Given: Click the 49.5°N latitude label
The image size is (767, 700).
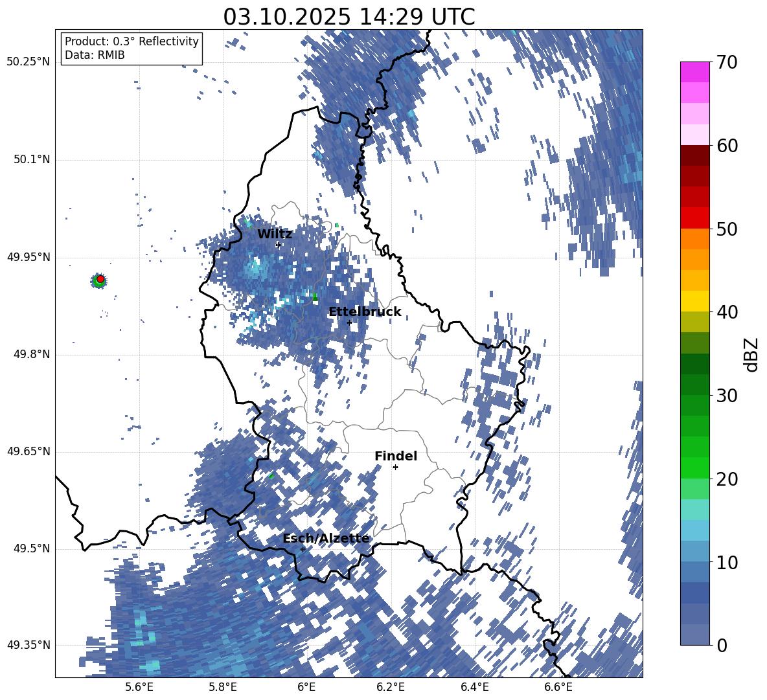Looking at the screenshot, I should click(x=33, y=548).
